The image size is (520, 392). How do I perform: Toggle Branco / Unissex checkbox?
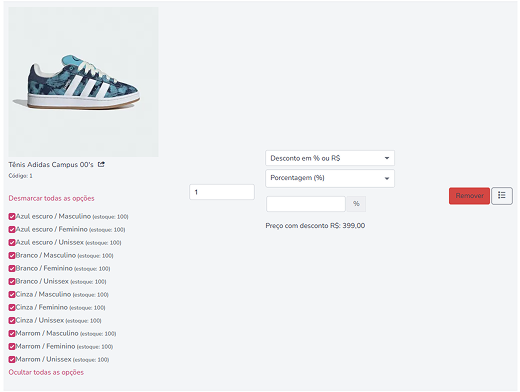tap(12, 282)
